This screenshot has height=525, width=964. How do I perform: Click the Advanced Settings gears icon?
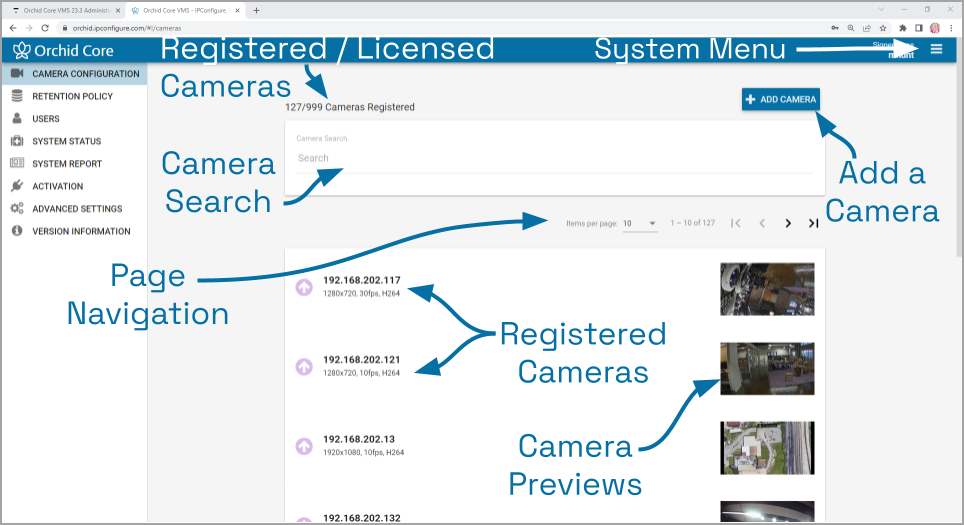pos(17,208)
